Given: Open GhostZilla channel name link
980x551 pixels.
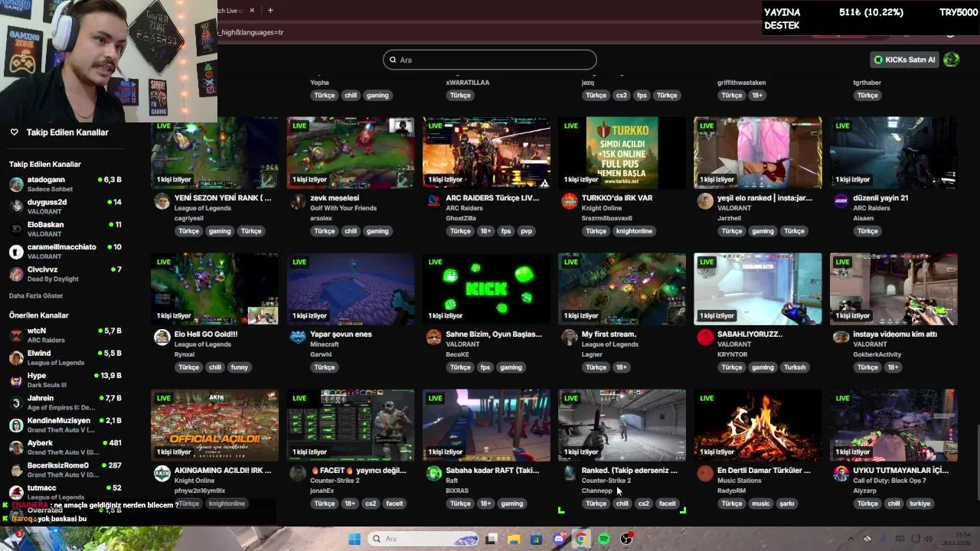Looking at the screenshot, I should pos(461,218).
